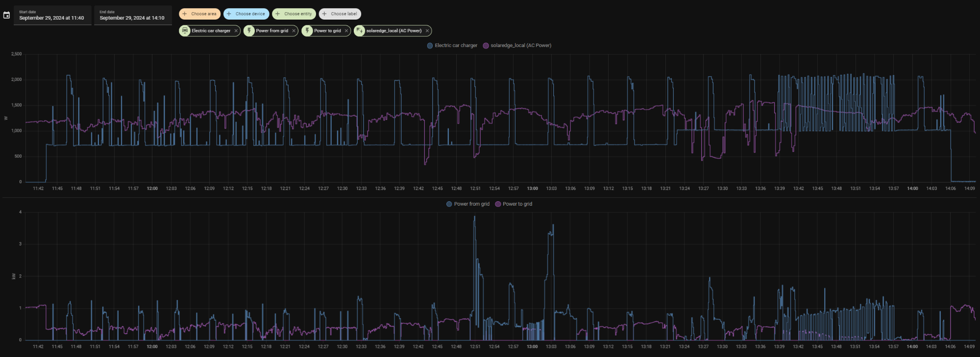Hide the Power from grid legend series
The image size is (980, 357).
click(467, 204)
